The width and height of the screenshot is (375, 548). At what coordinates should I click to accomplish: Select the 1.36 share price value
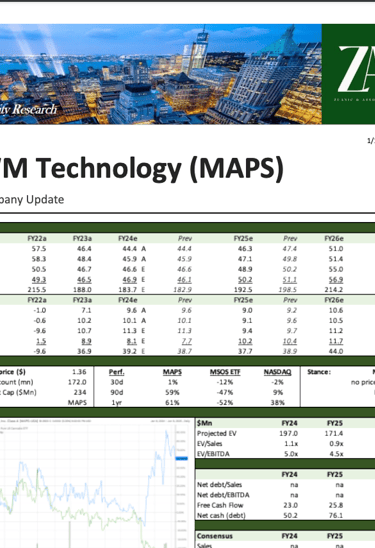[79, 372]
